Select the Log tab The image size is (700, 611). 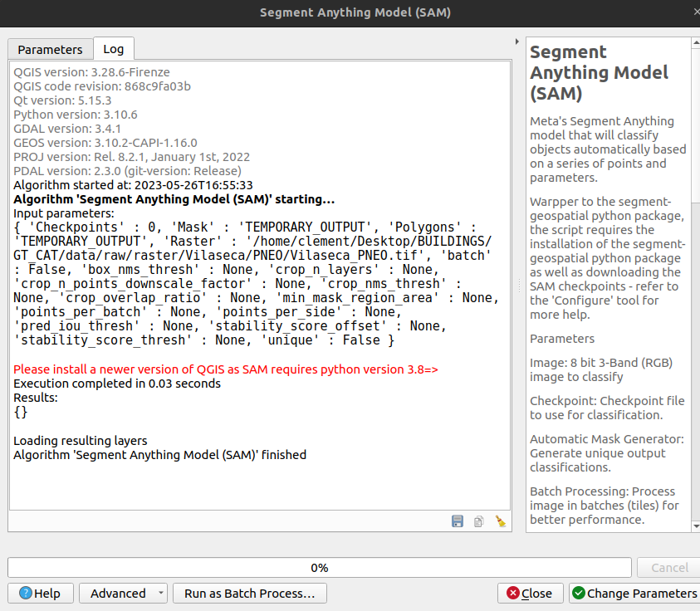click(113, 49)
